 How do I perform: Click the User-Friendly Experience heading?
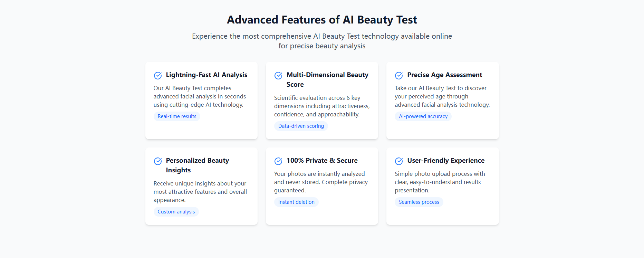(446, 160)
